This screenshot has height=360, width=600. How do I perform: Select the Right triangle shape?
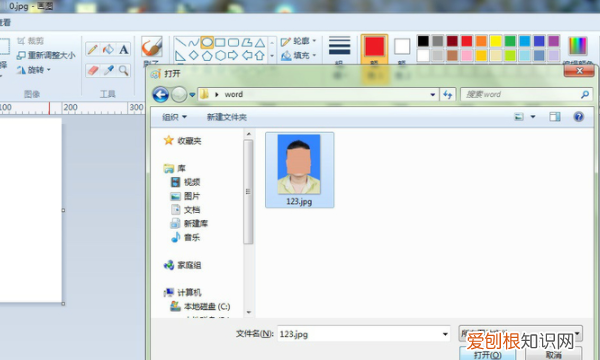pyautogui.click(x=181, y=56)
